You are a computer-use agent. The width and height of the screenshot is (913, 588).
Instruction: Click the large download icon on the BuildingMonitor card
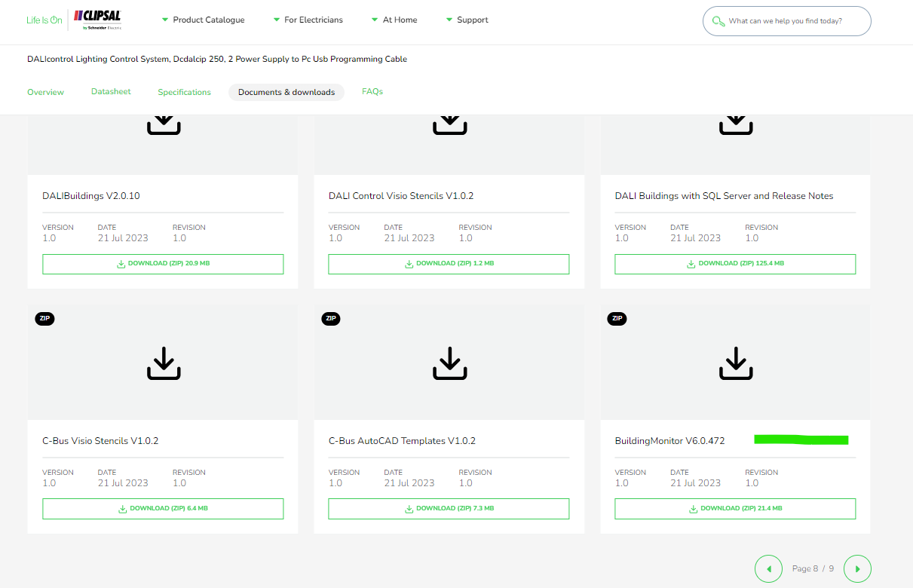click(736, 363)
